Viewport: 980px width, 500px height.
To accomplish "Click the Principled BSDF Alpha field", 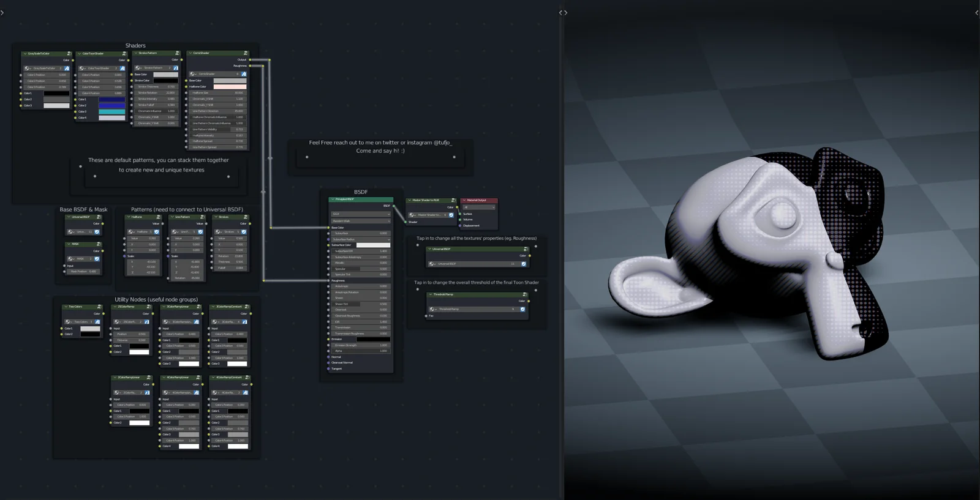I will pyautogui.click(x=361, y=351).
